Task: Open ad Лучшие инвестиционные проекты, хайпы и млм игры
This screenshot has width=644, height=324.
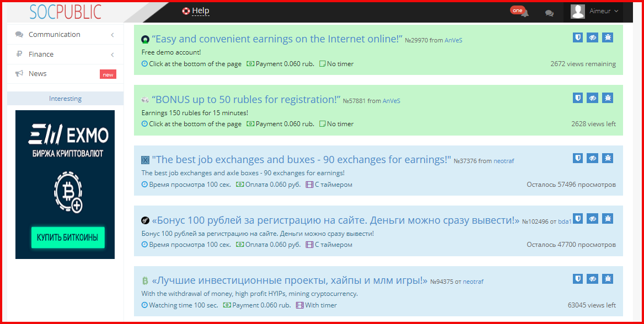Action: [289, 280]
